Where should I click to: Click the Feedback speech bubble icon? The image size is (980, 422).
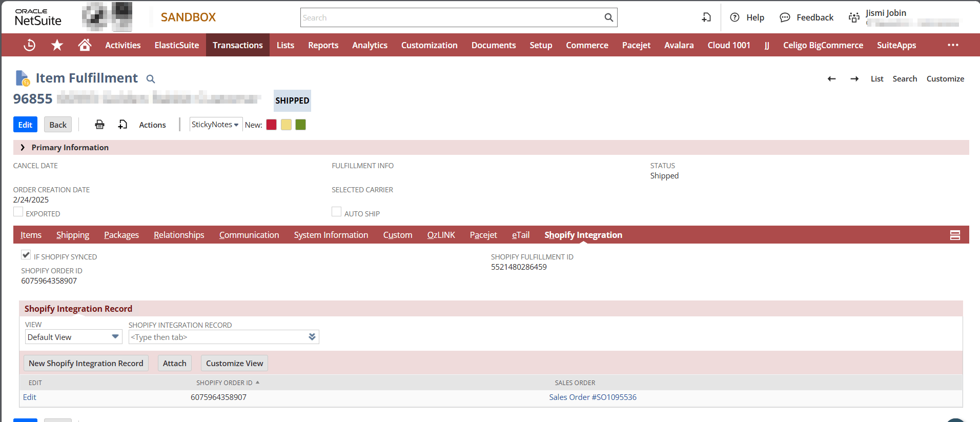click(x=785, y=17)
